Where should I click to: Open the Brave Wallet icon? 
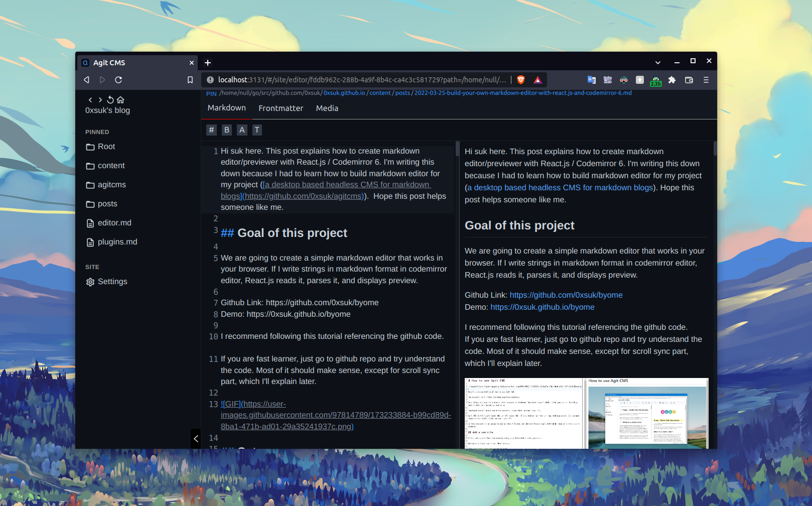pos(689,80)
